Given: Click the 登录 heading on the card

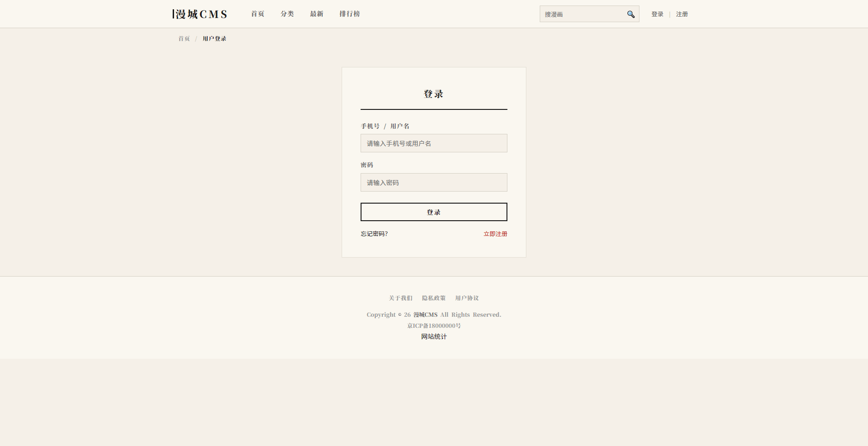Looking at the screenshot, I should pyautogui.click(x=434, y=94).
